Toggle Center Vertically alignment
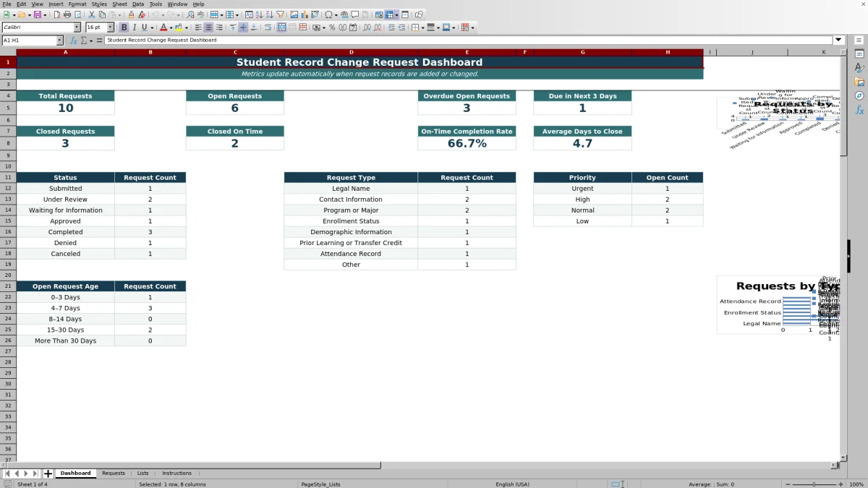 243,27
